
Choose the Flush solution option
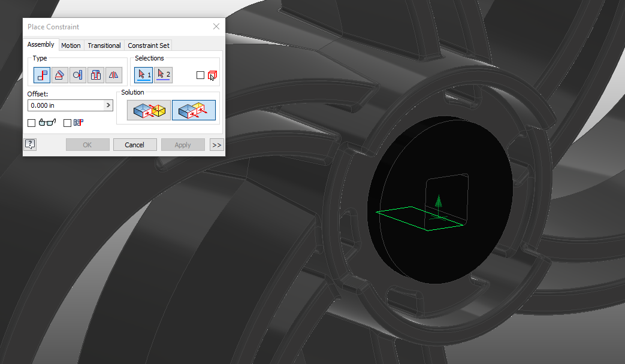click(x=194, y=110)
